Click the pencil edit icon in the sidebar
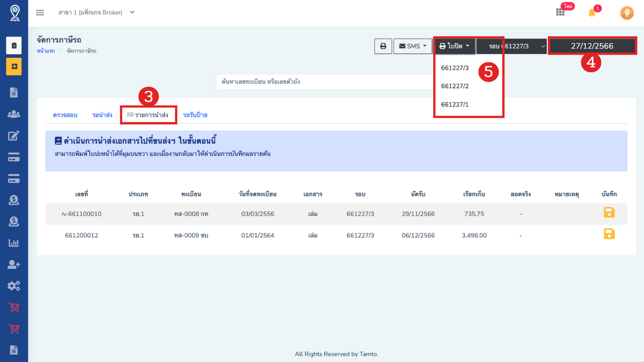644x362 pixels. click(x=14, y=136)
